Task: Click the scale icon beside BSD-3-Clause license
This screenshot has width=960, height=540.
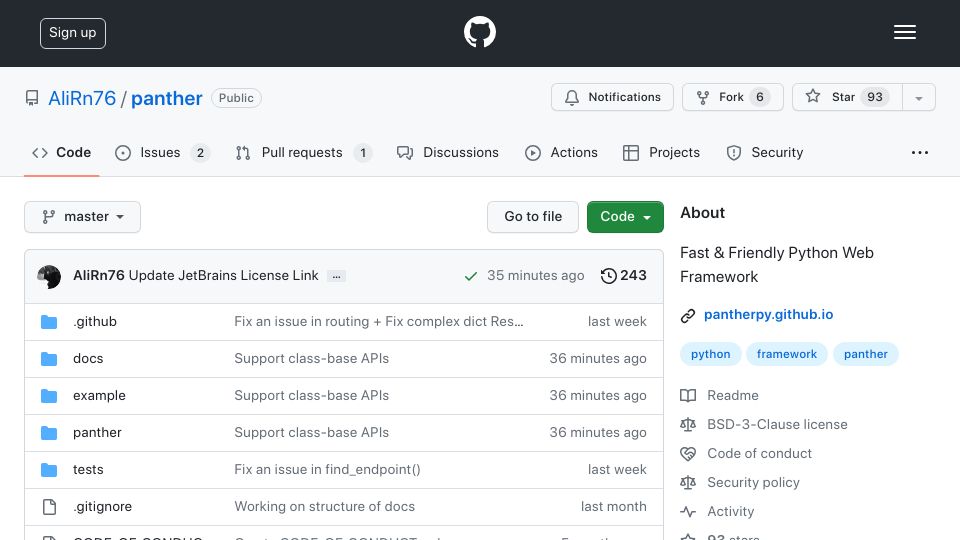Action: click(x=688, y=424)
